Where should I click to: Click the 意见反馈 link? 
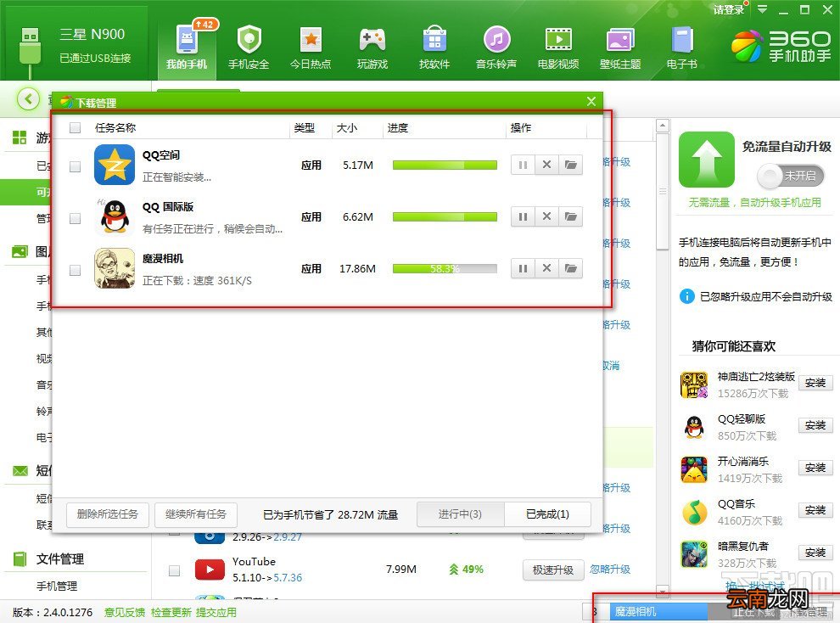[x=124, y=612]
